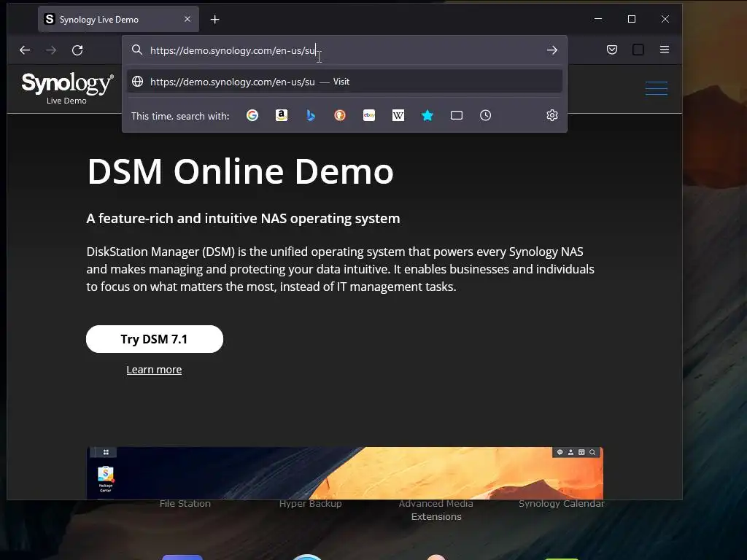747x560 pixels.
Task: Click the 'A feature-rich and intuitive NAS' subtitle
Action: [244, 219]
